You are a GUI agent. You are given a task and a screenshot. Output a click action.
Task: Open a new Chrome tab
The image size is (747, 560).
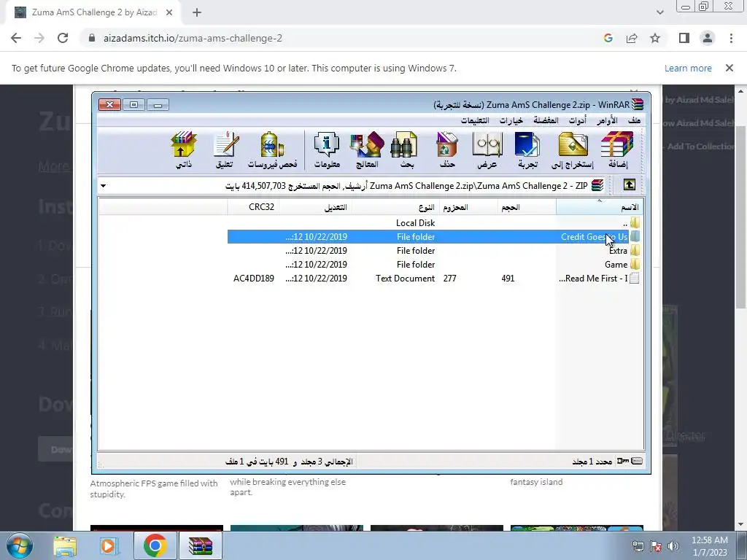(x=197, y=12)
